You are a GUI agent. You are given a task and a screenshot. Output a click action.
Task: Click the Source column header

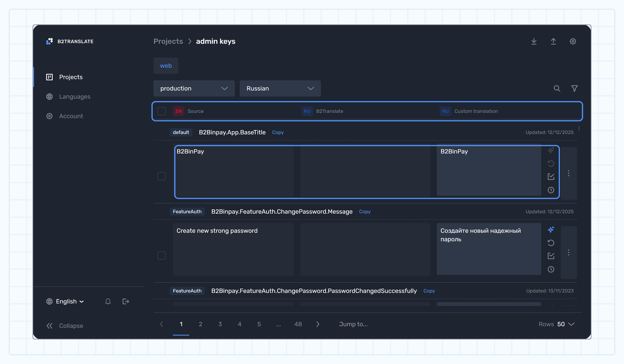point(195,111)
